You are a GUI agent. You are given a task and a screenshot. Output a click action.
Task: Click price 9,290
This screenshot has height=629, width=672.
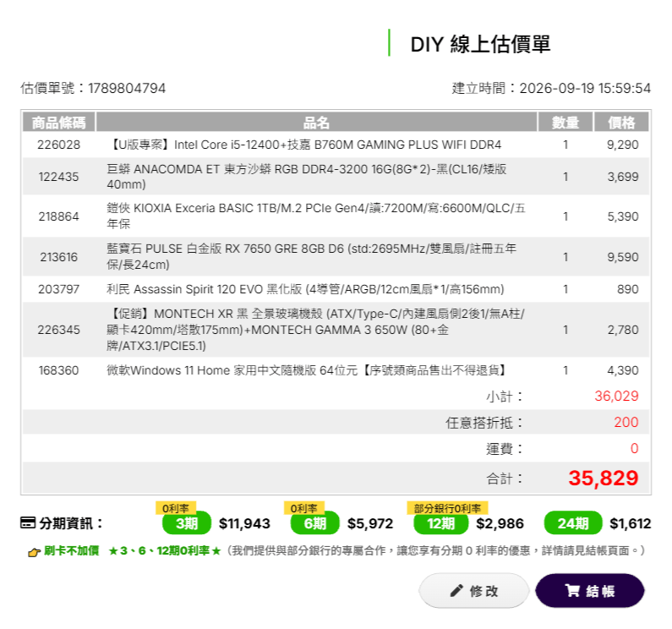pos(622,145)
